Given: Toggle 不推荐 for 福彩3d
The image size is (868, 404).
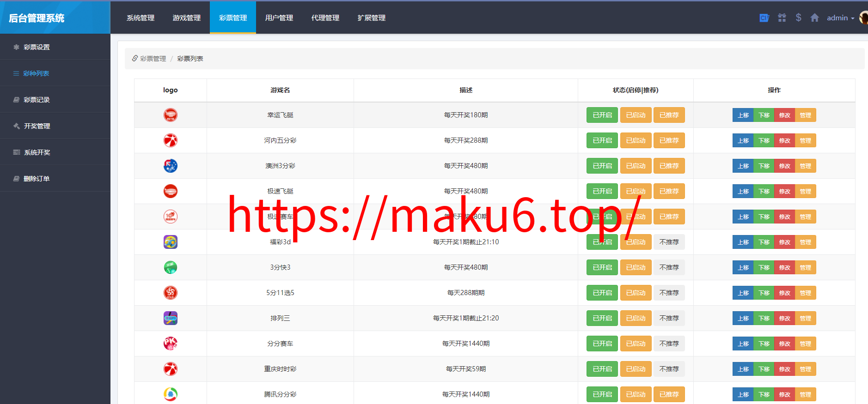Looking at the screenshot, I should pyautogui.click(x=669, y=242).
